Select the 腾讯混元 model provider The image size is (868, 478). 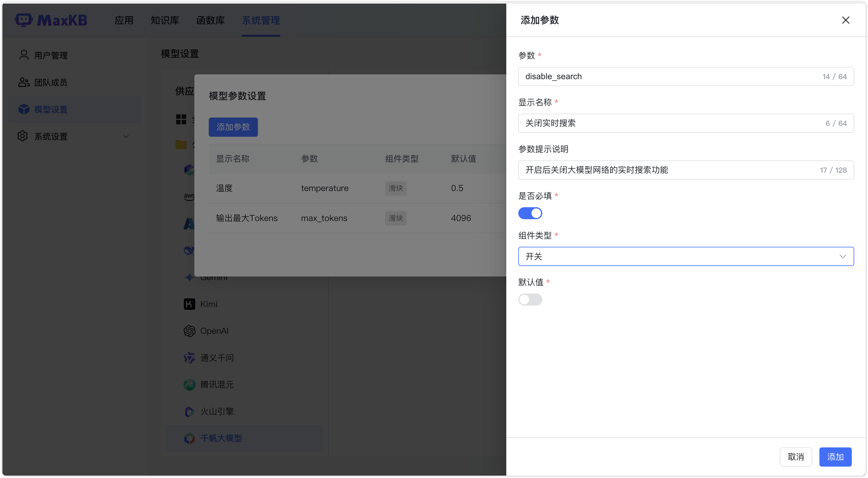(x=217, y=384)
